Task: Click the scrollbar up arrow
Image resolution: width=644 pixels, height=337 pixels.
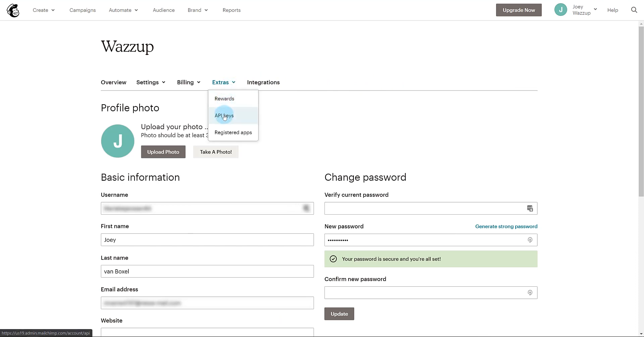Action: [x=641, y=24]
